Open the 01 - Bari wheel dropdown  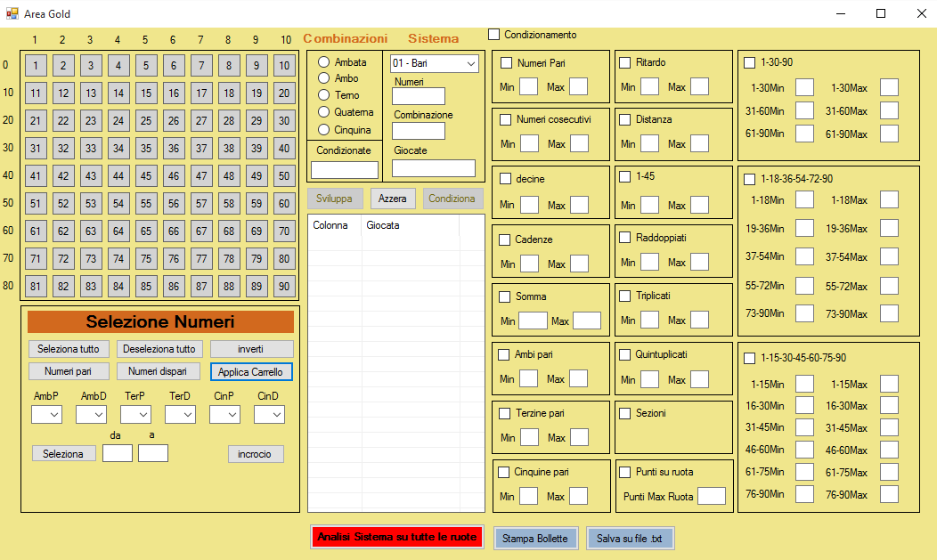pos(434,63)
